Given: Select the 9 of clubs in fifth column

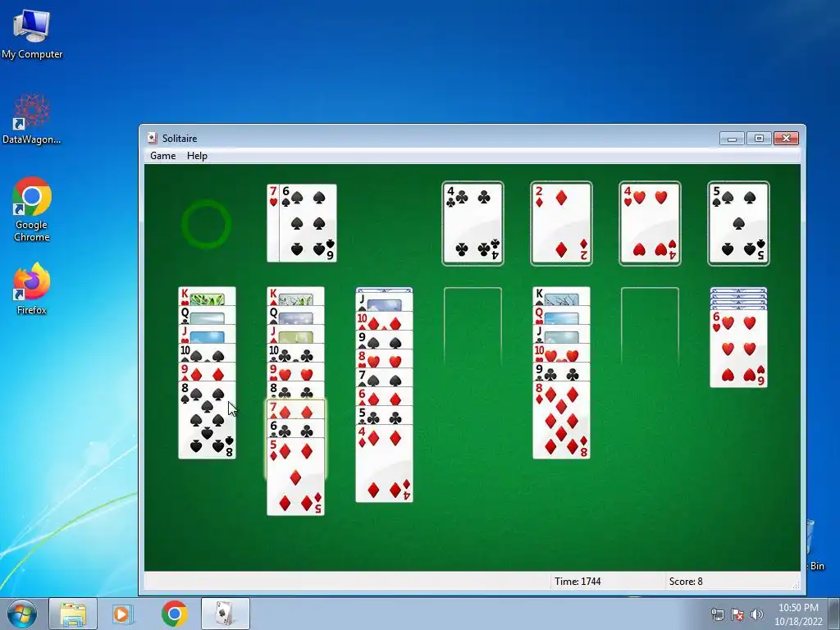Looking at the screenshot, I should click(x=561, y=372).
